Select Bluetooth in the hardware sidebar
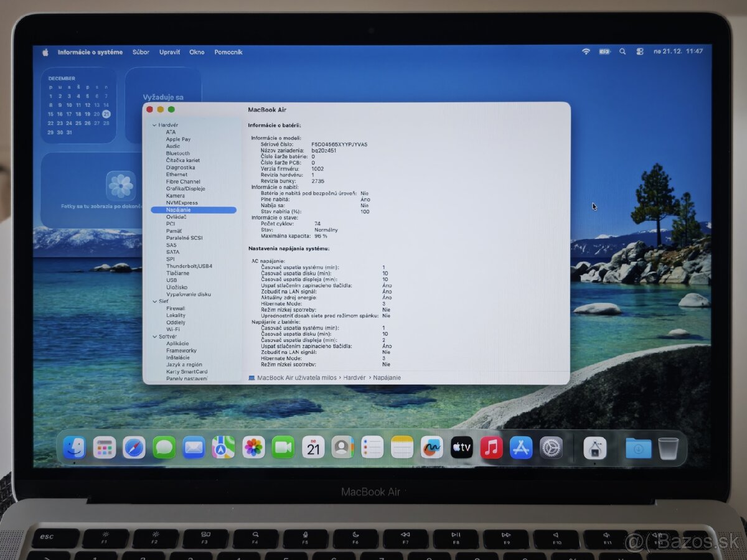 (x=178, y=152)
